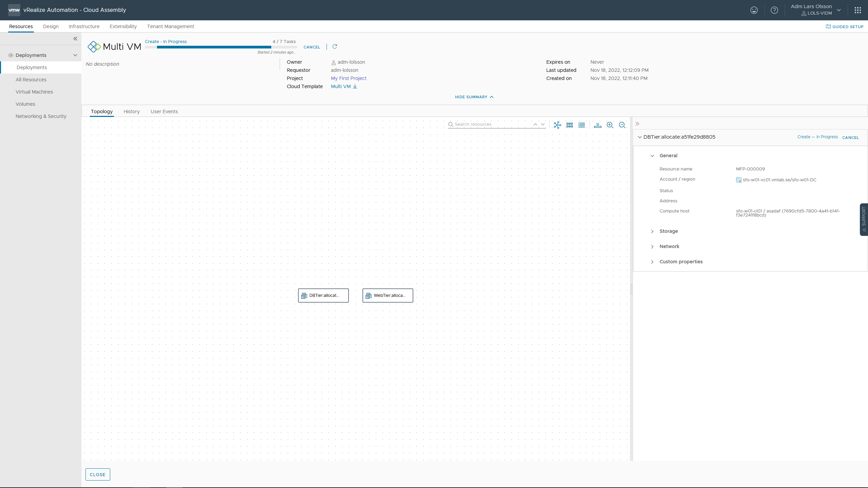Viewport: 868px width, 488px height.
Task: Select the WebTier machine node
Action: click(388, 296)
